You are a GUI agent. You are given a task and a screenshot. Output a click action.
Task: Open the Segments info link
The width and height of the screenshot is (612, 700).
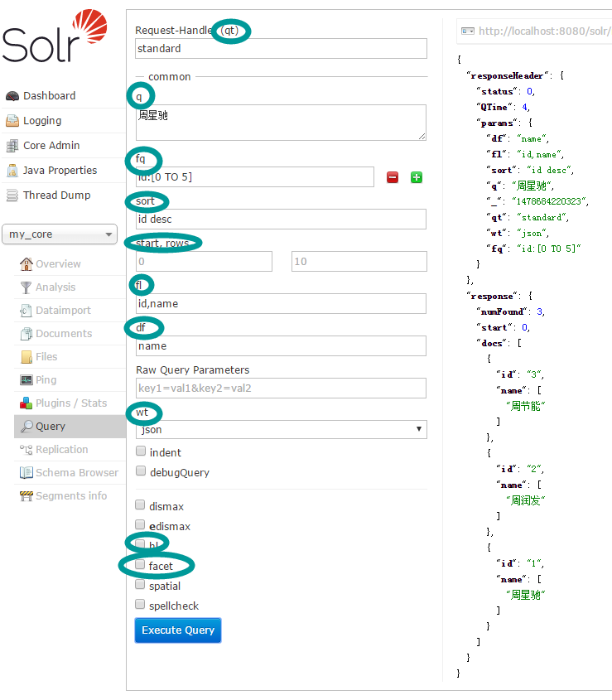point(71,496)
